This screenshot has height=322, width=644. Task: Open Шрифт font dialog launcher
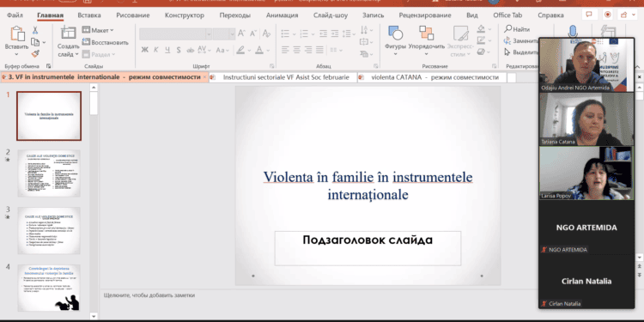point(271,66)
